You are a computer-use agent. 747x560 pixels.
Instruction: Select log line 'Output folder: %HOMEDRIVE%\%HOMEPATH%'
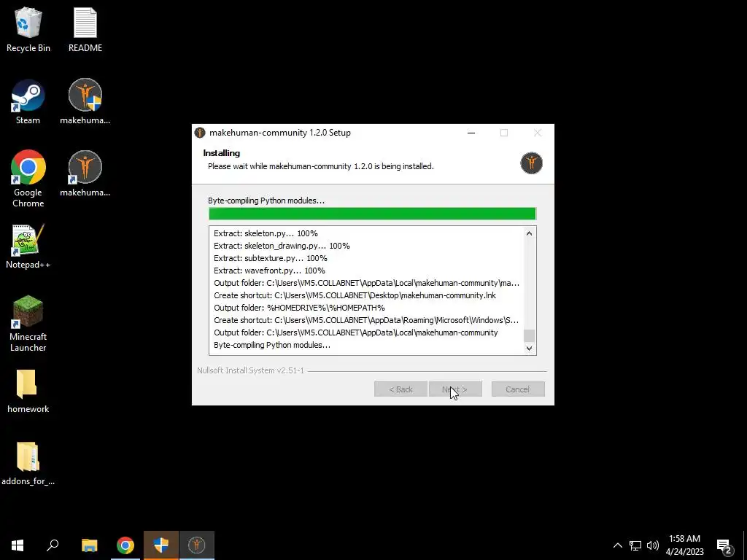(x=299, y=308)
